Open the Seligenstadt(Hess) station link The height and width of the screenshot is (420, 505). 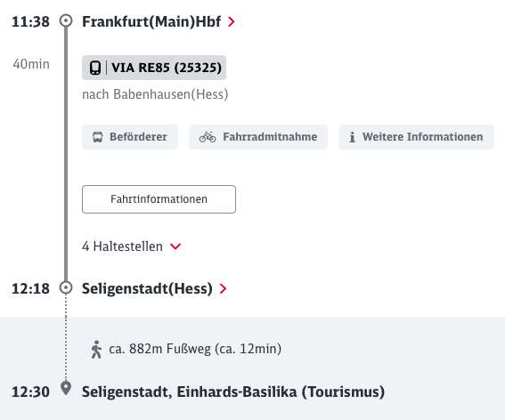[x=147, y=288]
